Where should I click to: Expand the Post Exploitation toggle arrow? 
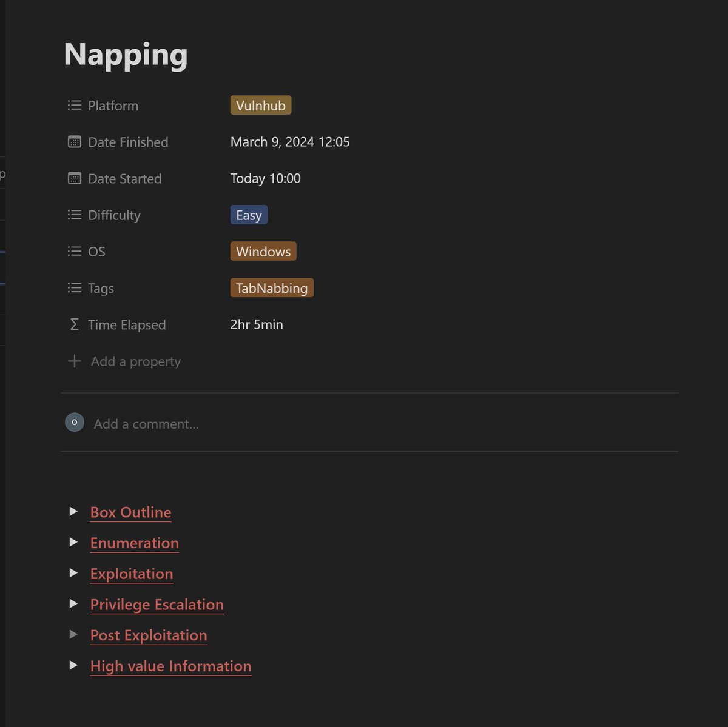click(x=73, y=634)
